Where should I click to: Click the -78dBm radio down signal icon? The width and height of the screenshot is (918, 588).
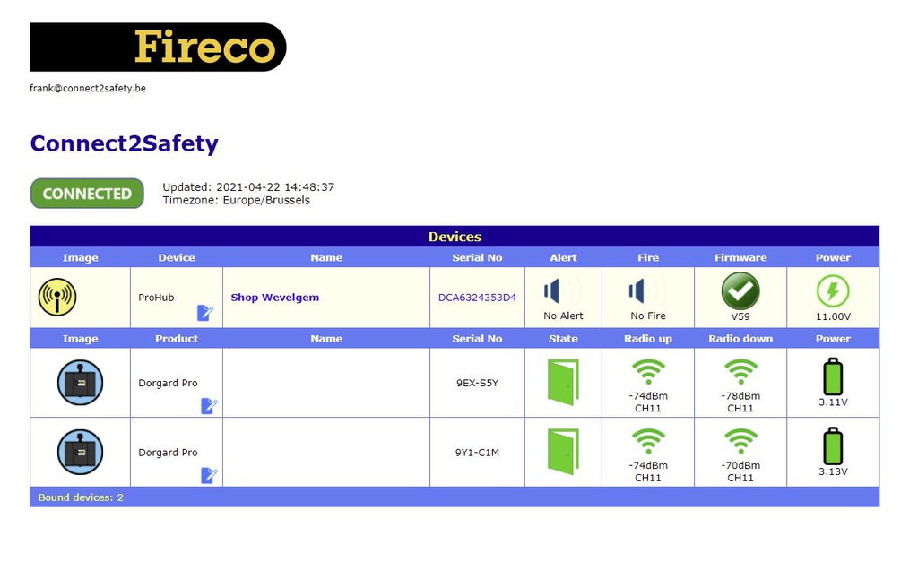point(740,372)
